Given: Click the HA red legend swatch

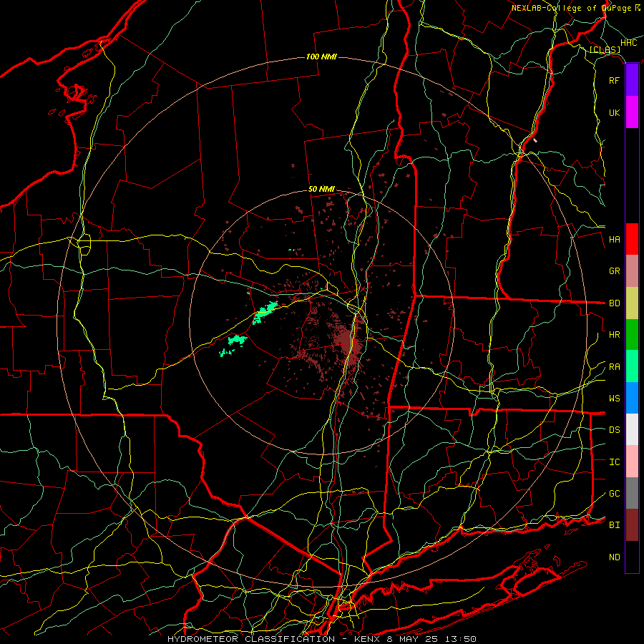Looking at the screenshot, I should point(632,239).
